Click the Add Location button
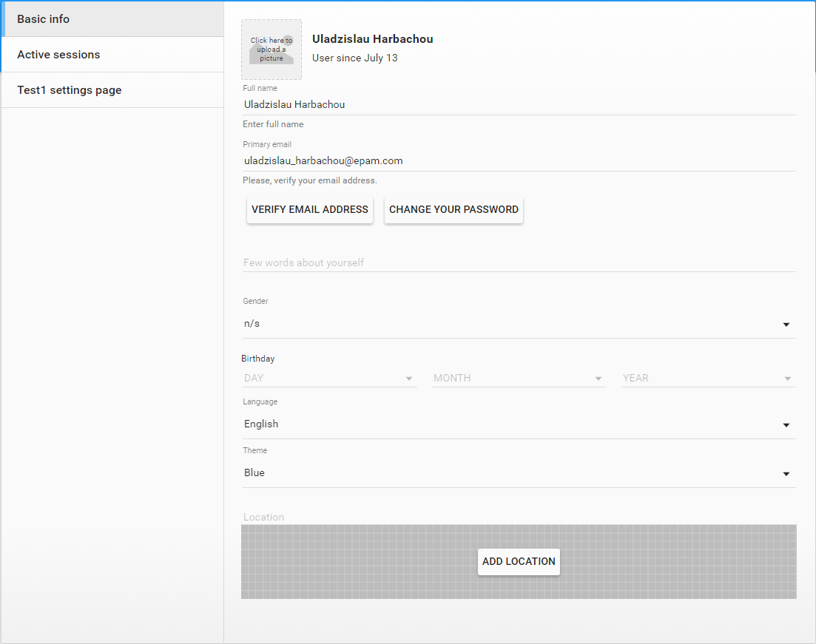The height and width of the screenshot is (644, 816). coord(519,562)
